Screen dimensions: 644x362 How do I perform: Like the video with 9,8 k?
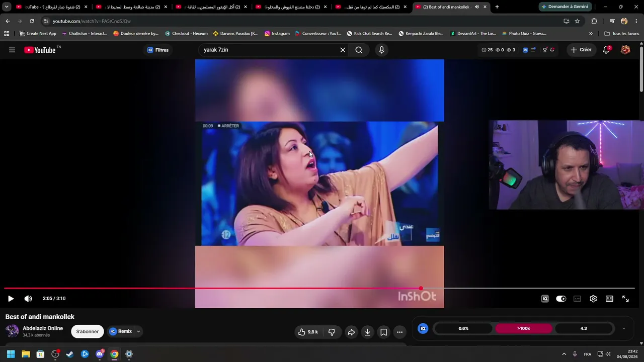tap(307, 332)
